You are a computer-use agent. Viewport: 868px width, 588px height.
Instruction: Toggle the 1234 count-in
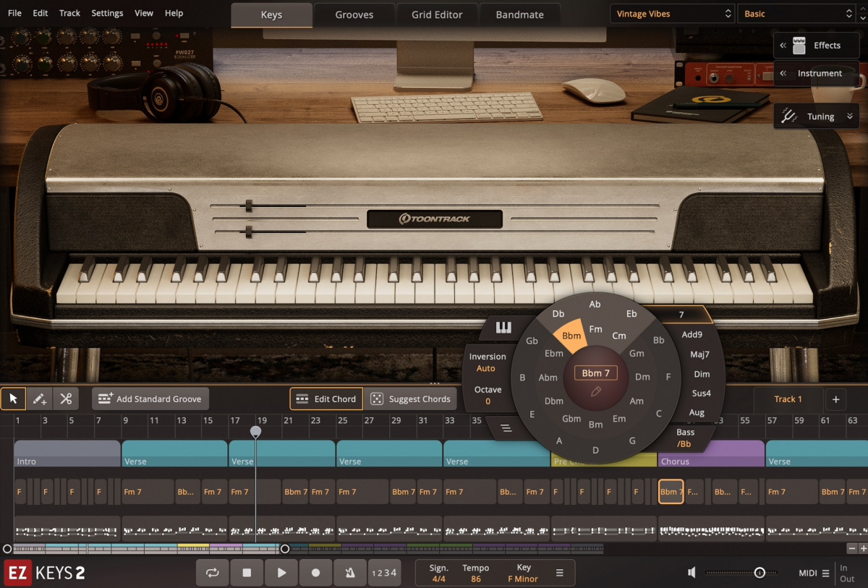[385, 572]
